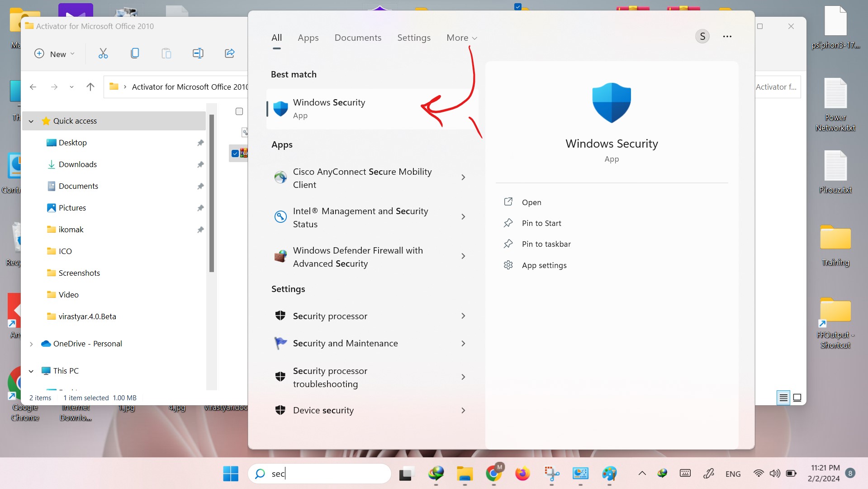Screen dimensions: 868x489
Task: Open Device security setting result
Action: click(x=372, y=410)
